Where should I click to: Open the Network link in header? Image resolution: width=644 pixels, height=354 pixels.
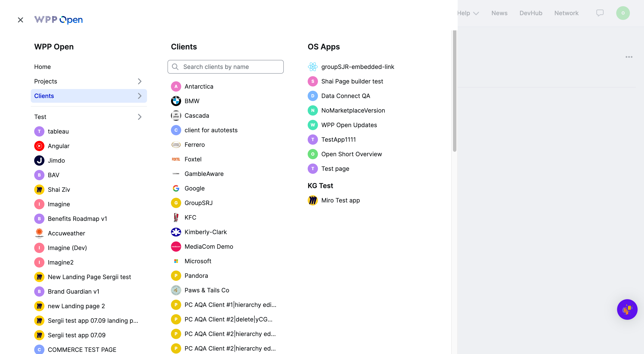pos(566,13)
